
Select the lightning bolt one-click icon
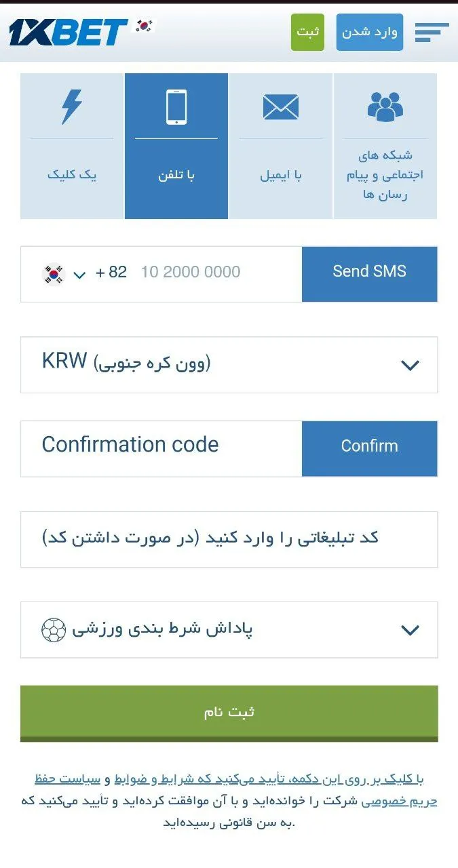pos(71,107)
